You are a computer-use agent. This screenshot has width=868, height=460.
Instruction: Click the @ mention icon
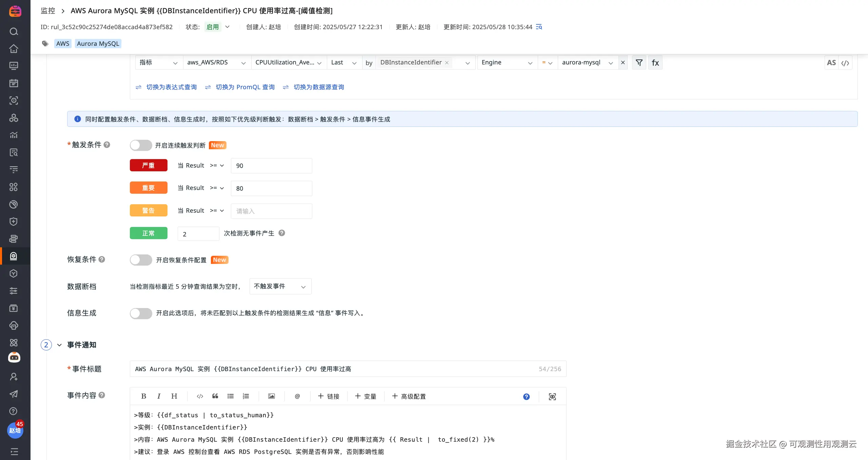(x=297, y=396)
